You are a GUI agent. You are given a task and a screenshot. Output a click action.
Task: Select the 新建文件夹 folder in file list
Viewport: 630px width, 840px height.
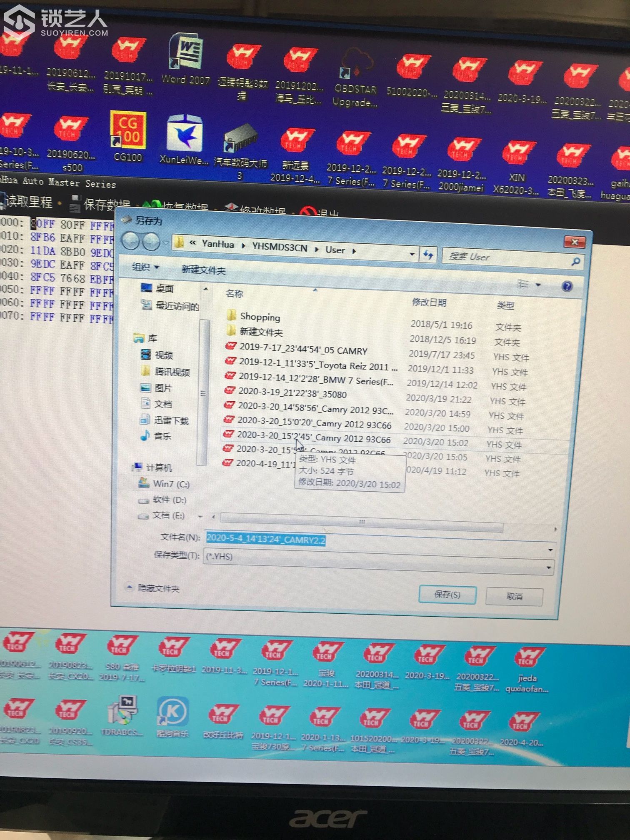(x=255, y=332)
